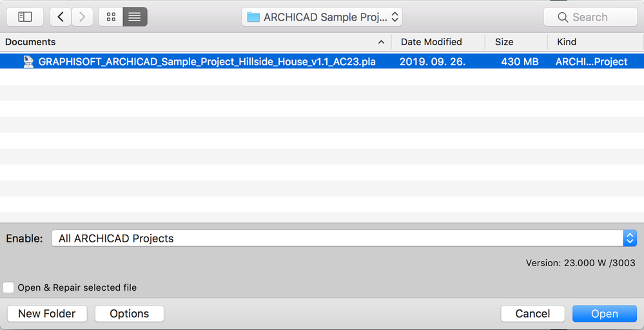
Task: Click the folder icon in path popup
Action: 253,17
